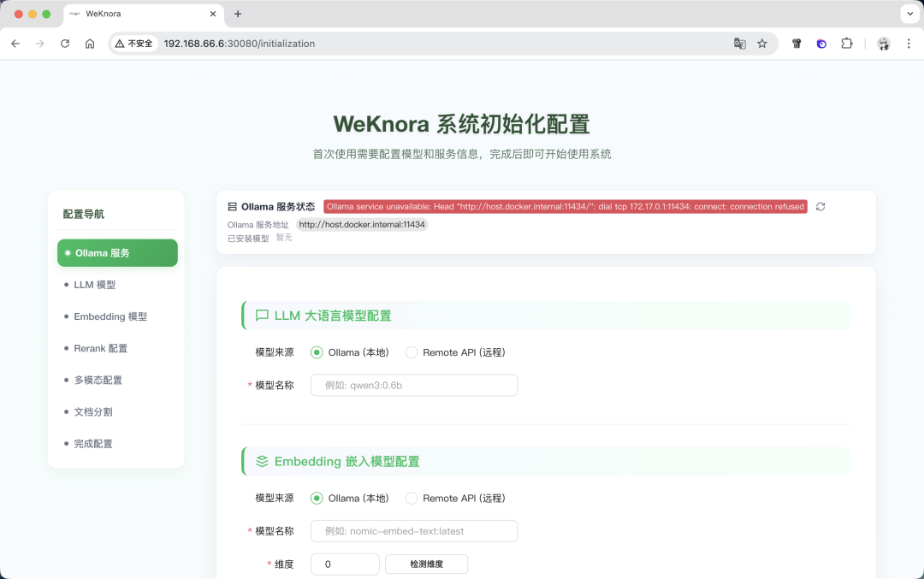Go to Ollama 服务 in navigation
Image resolution: width=924 pixels, height=579 pixels.
pyautogui.click(x=117, y=252)
